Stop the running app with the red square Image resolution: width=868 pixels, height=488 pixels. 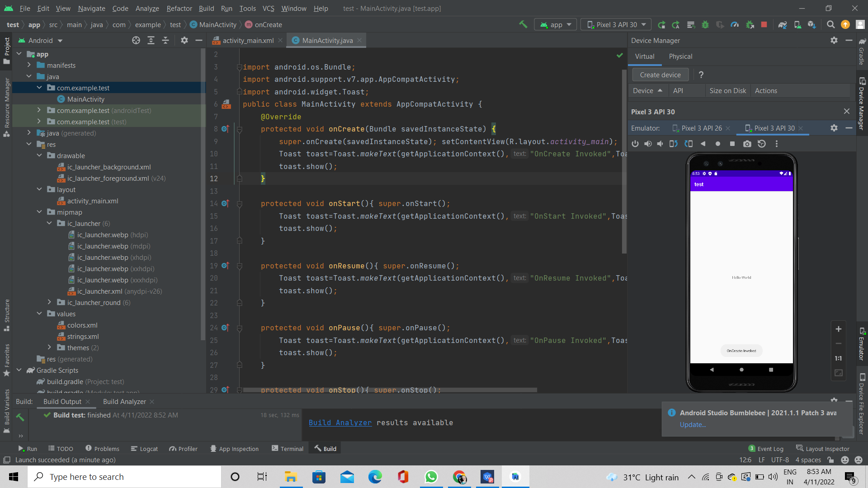[764, 24]
